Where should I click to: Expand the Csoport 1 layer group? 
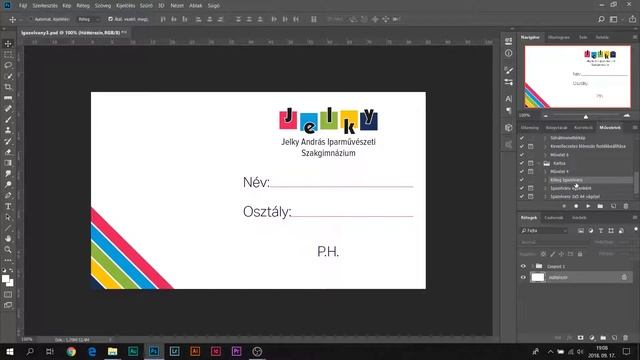coord(533,266)
